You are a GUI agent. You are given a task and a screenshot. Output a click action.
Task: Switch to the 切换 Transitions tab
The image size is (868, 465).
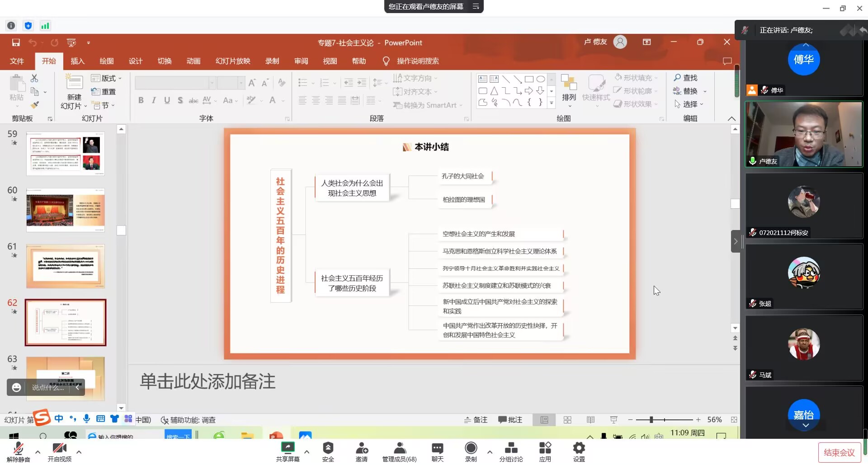tap(165, 61)
